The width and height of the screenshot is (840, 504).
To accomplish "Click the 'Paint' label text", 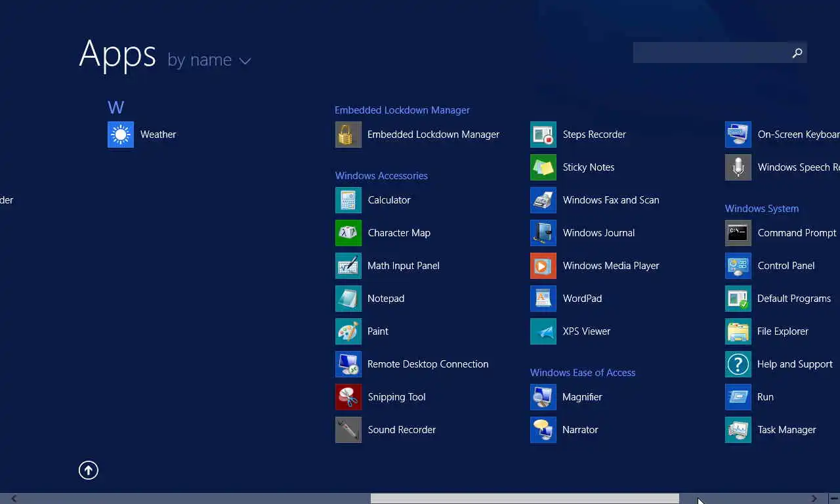I will click(x=378, y=331).
